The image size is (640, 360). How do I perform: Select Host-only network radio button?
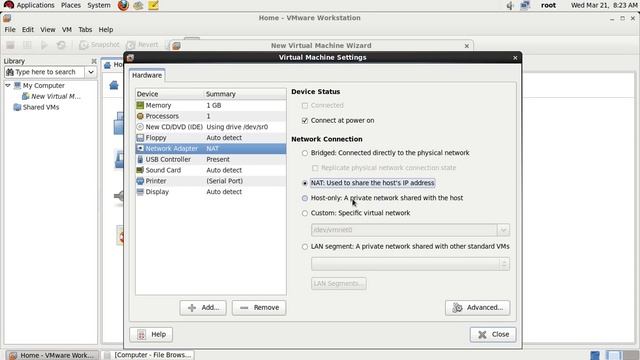point(304,198)
